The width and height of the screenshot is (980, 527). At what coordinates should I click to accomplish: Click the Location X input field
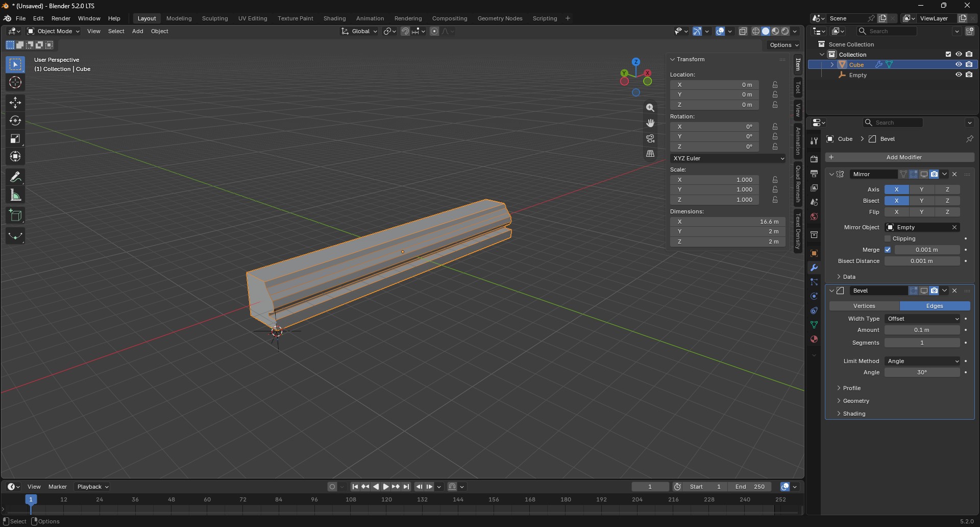(x=715, y=85)
